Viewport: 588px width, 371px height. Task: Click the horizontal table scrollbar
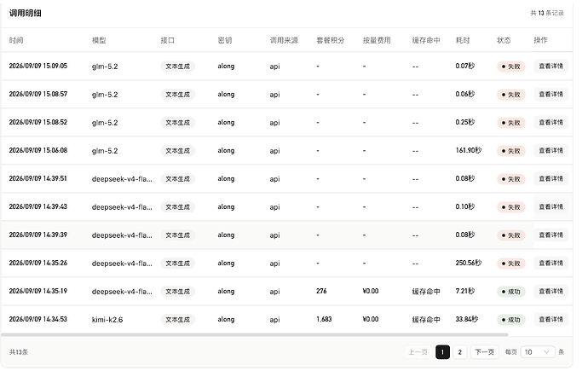[x=255, y=334]
